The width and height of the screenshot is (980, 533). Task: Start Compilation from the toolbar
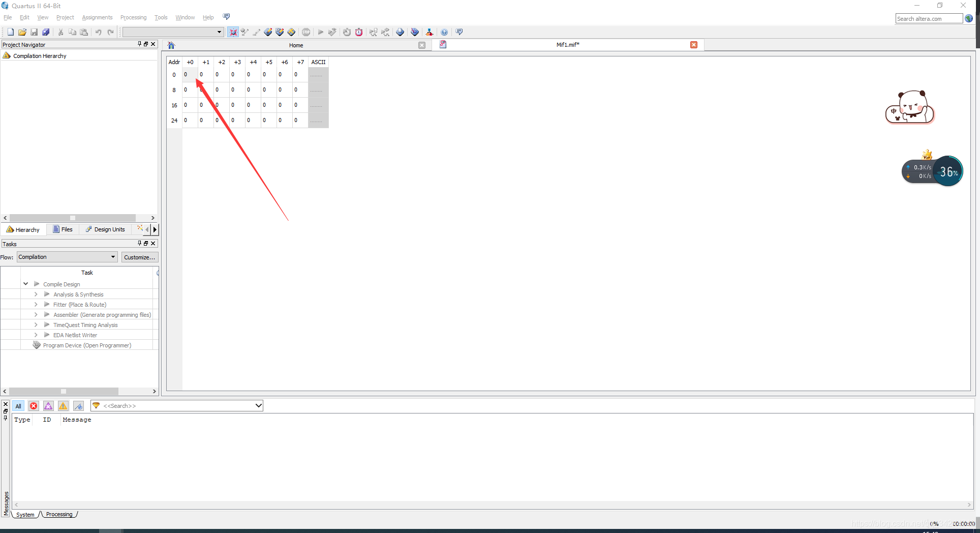pos(320,32)
